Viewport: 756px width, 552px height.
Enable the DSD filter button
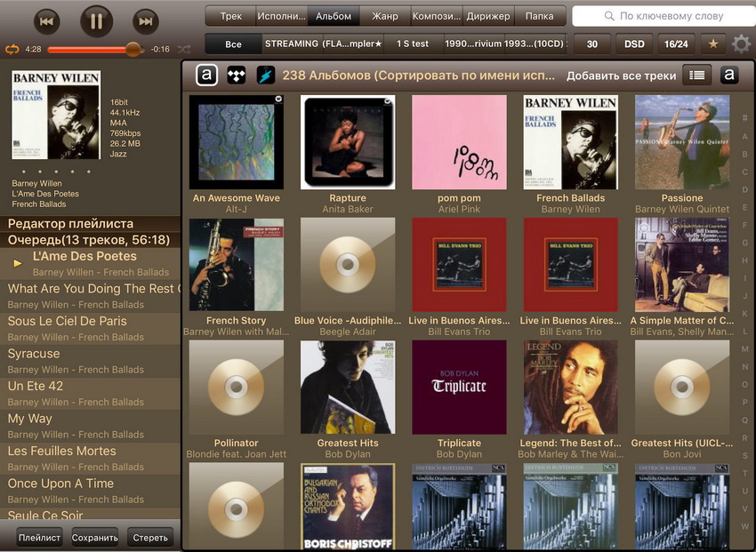pos(634,44)
